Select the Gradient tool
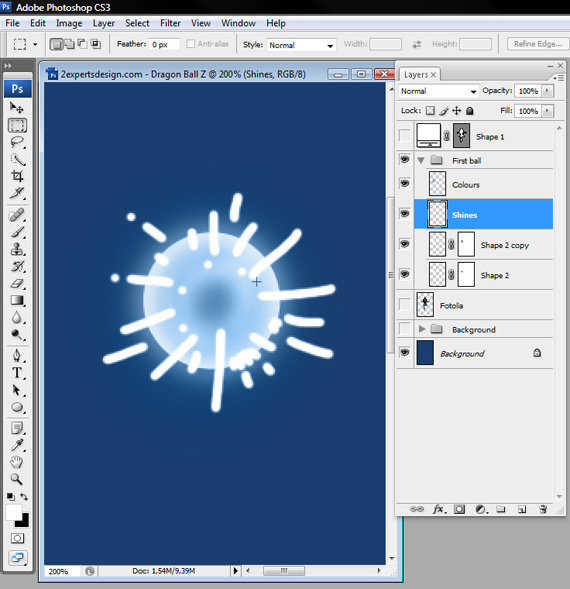The height and width of the screenshot is (589, 570). coord(17,300)
